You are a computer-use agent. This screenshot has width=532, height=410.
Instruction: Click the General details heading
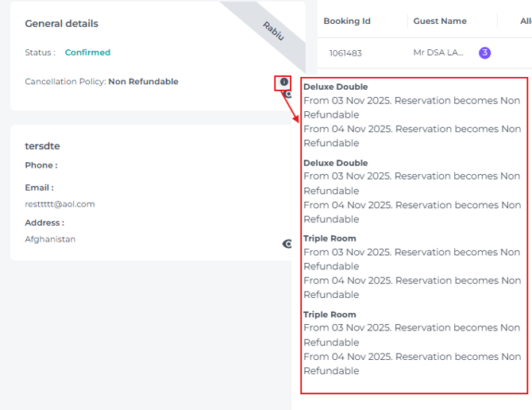61,24
